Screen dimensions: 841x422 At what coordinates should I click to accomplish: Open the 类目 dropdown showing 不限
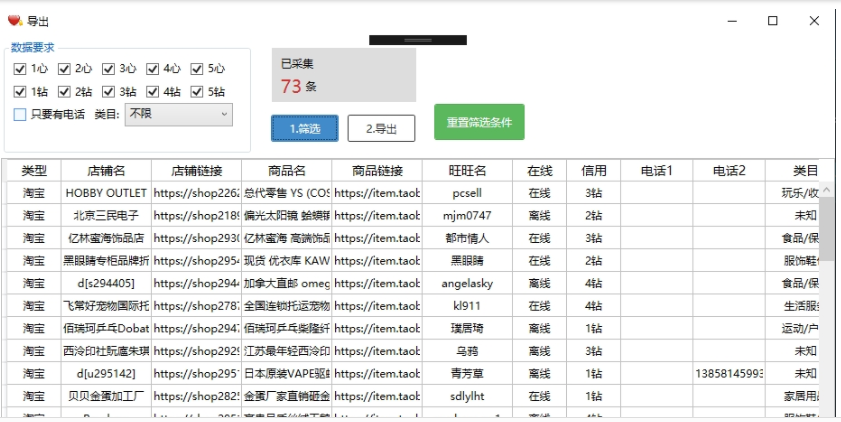pos(179,114)
